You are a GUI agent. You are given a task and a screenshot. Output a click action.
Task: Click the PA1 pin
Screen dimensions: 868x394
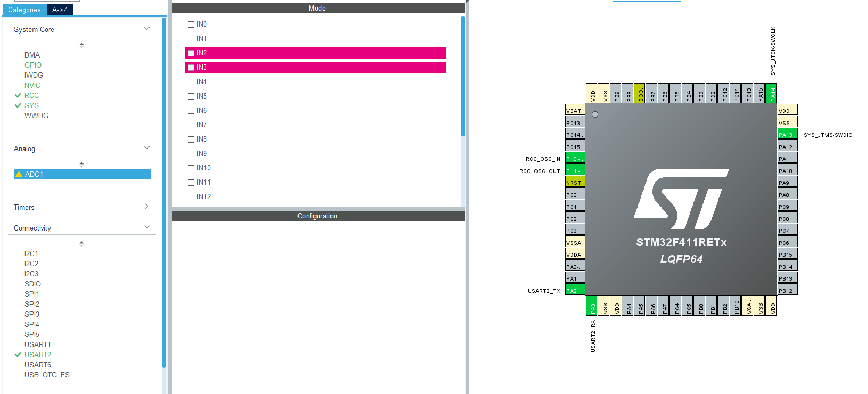click(x=575, y=278)
